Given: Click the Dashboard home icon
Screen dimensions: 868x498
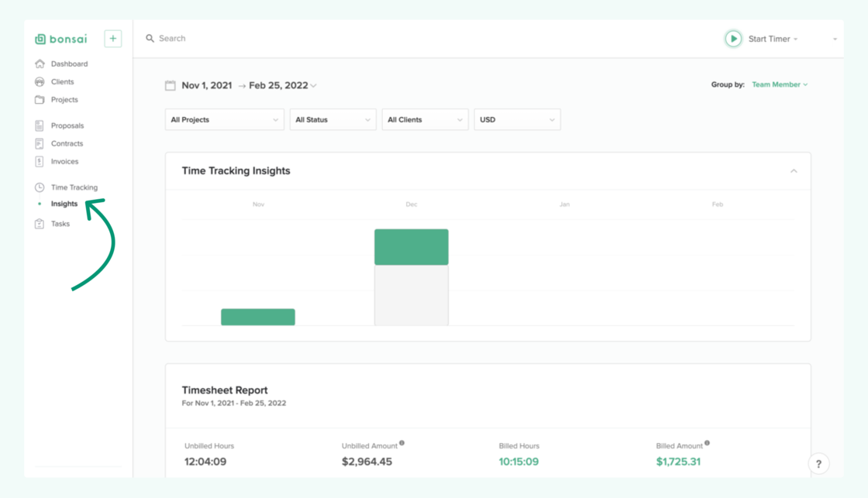Looking at the screenshot, I should 40,64.
